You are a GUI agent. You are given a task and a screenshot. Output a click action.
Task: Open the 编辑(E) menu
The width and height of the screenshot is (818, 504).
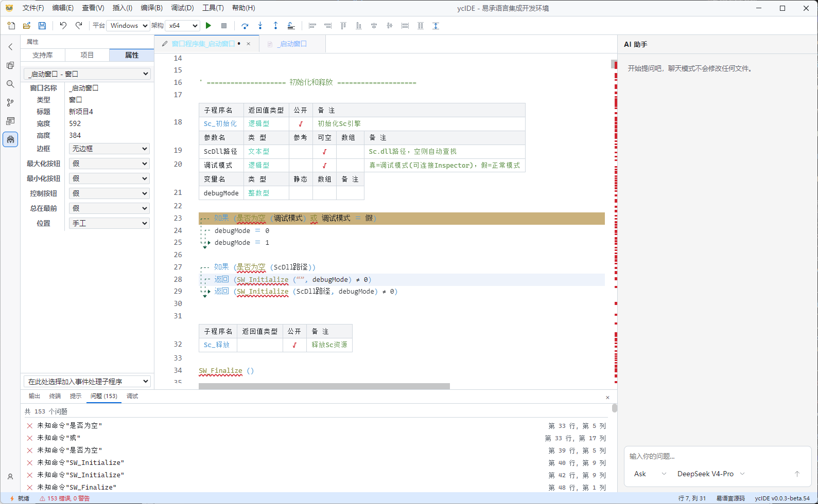pos(63,8)
